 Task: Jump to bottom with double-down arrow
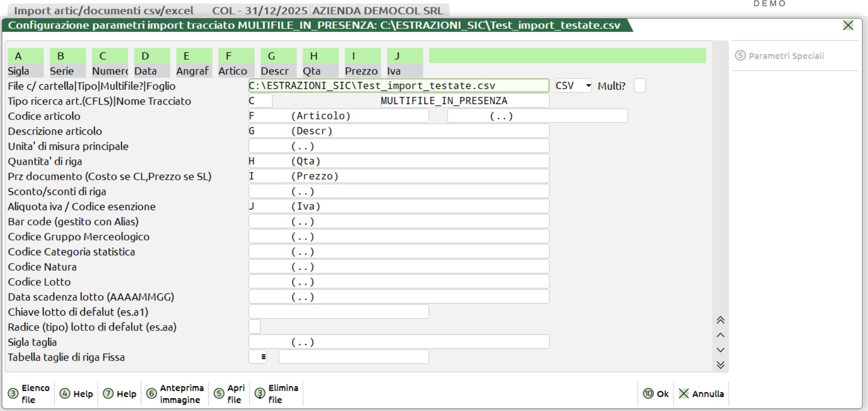pos(720,365)
